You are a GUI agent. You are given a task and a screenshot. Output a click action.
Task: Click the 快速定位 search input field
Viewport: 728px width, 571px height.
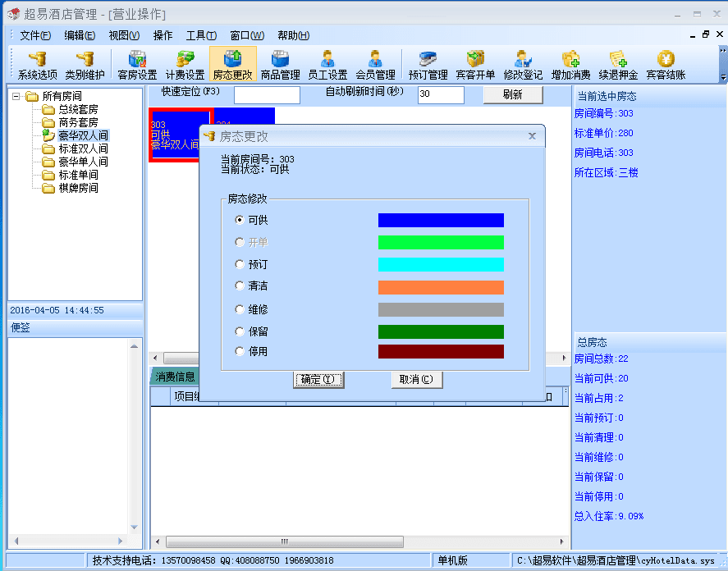tap(267, 95)
